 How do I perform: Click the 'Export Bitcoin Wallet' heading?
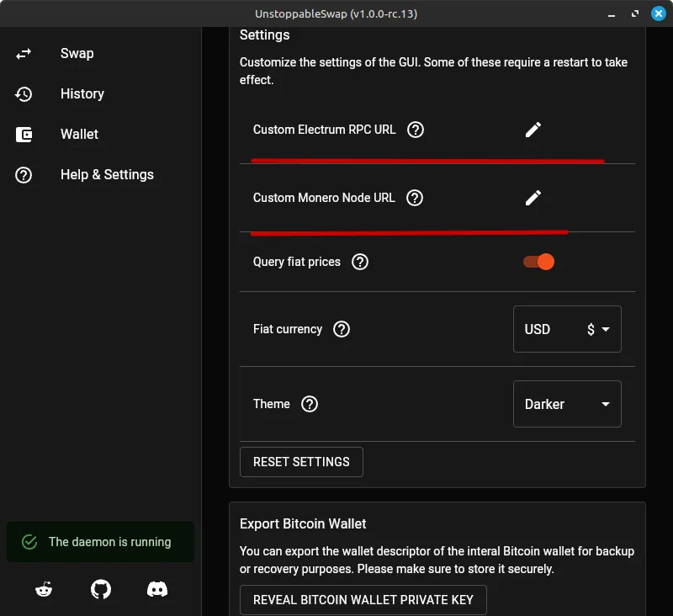pos(303,523)
